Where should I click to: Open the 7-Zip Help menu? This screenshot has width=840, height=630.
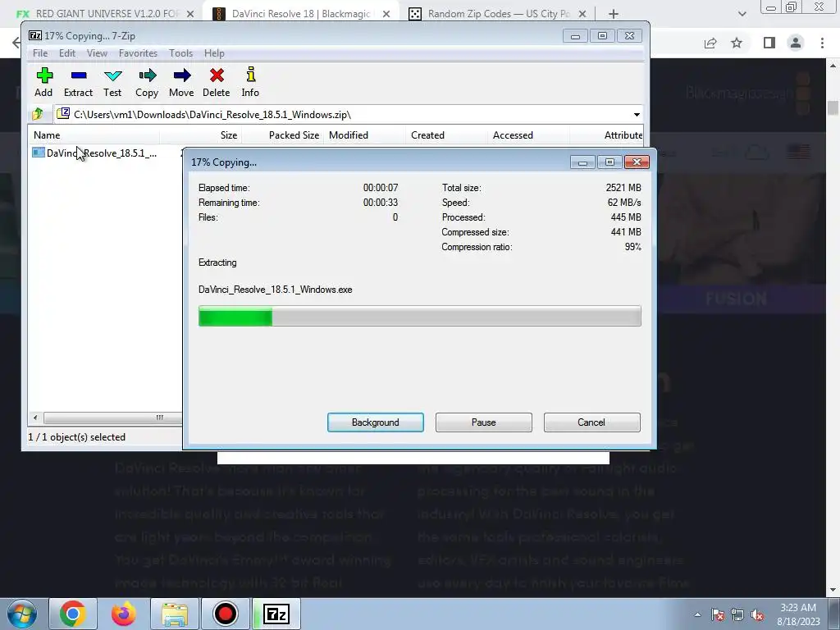[214, 53]
